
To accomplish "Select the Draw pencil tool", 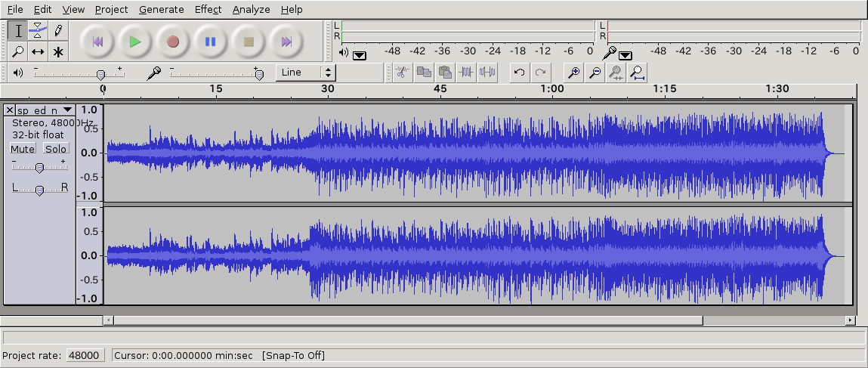I will pos(57,31).
